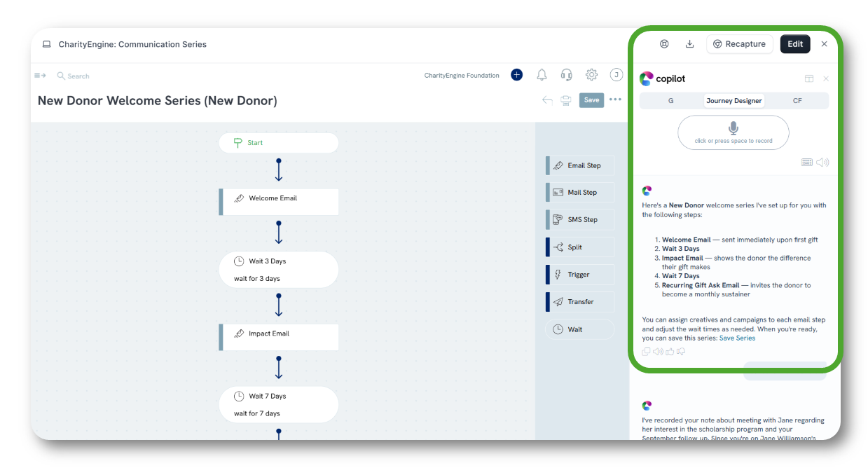Screen dimensions: 868x468
Task: Open settings gear icon in header
Action: [591, 75]
